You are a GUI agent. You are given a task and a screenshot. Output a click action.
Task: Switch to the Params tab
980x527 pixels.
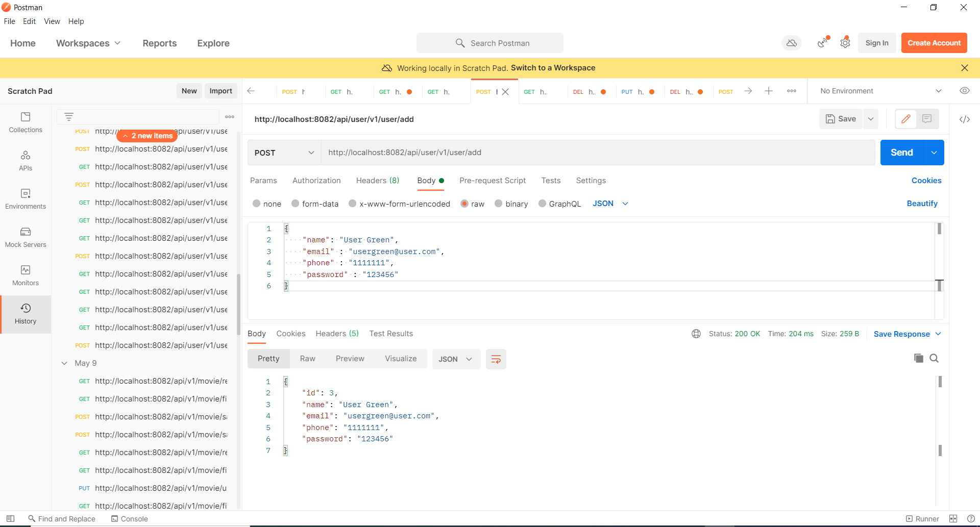[263, 181]
